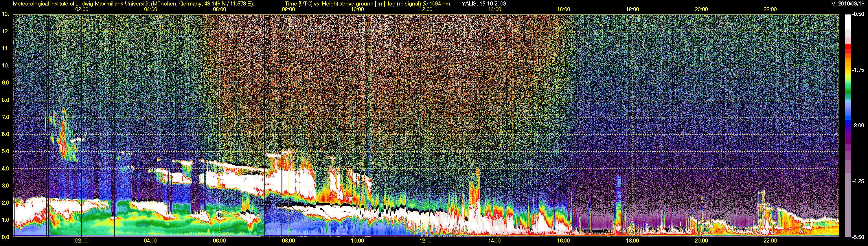
Task: Click '14:00' on the upper time axis
Action: coord(495,10)
